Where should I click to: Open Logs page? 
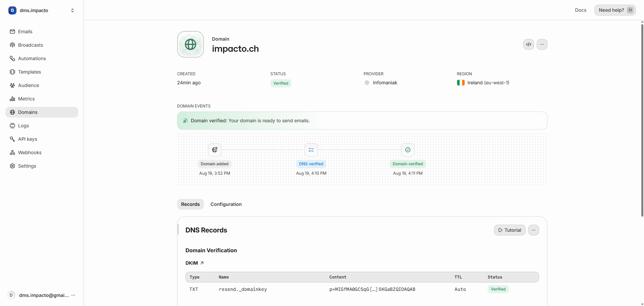pos(42,126)
